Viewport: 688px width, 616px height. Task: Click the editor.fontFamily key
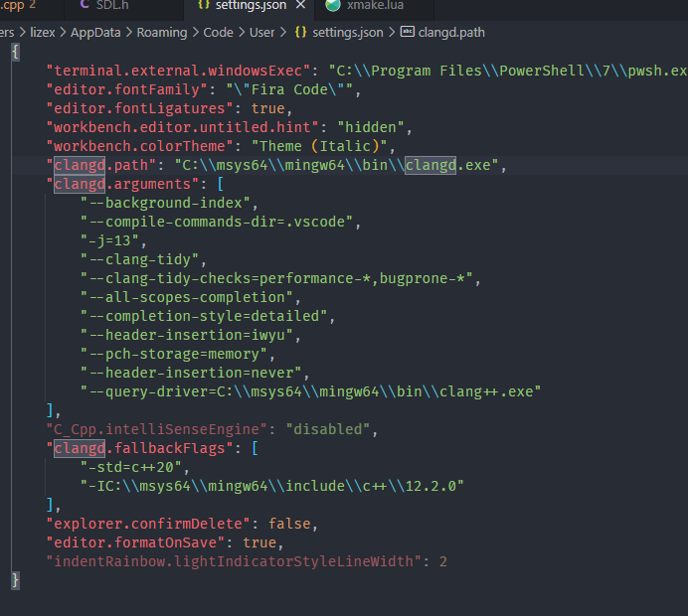pos(127,89)
